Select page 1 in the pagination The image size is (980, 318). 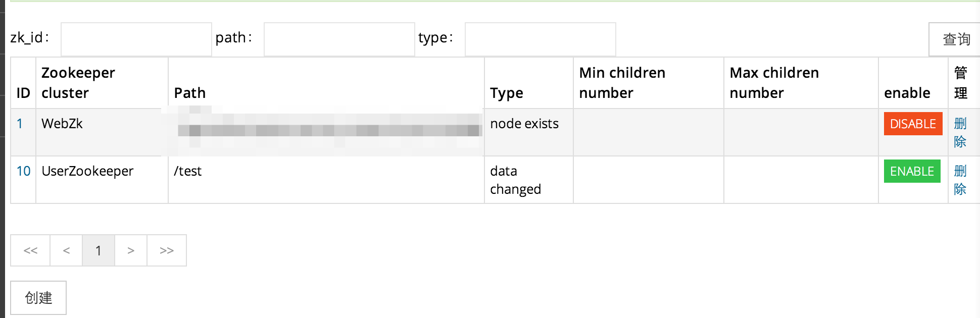(99, 250)
